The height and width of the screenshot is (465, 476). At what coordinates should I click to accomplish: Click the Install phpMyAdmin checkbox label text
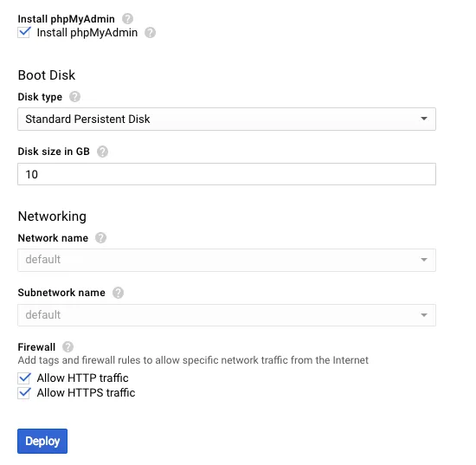87,33
